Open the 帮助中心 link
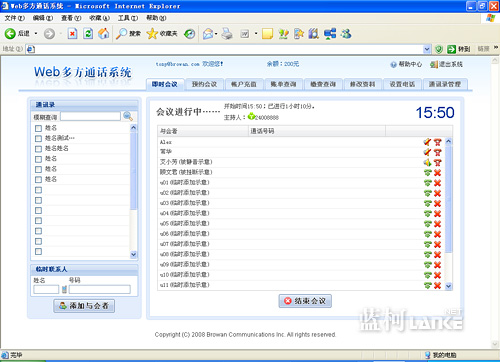The height and width of the screenshot is (362, 500). click(x=406, y=64)
